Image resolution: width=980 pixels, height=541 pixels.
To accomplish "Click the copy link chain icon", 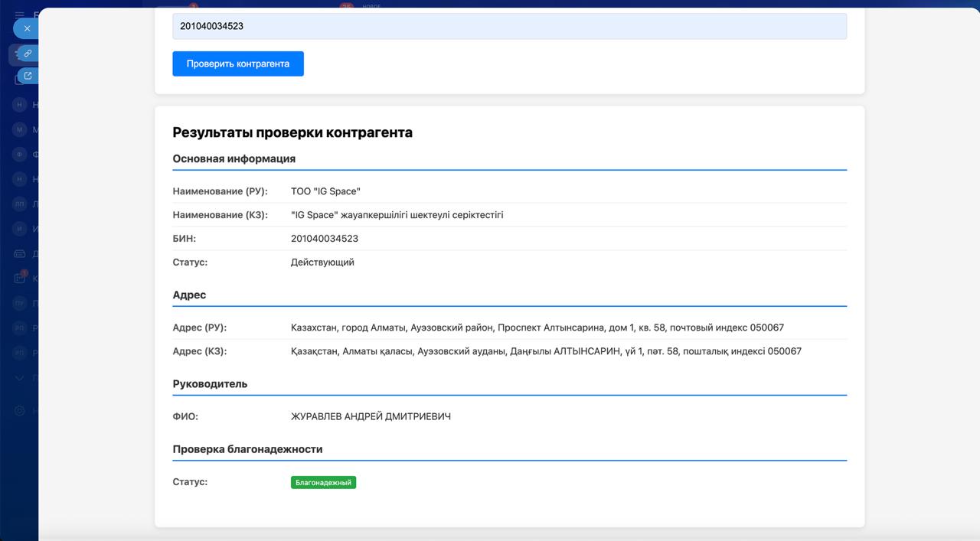I will pyautogui.click(x=28, y=54).
